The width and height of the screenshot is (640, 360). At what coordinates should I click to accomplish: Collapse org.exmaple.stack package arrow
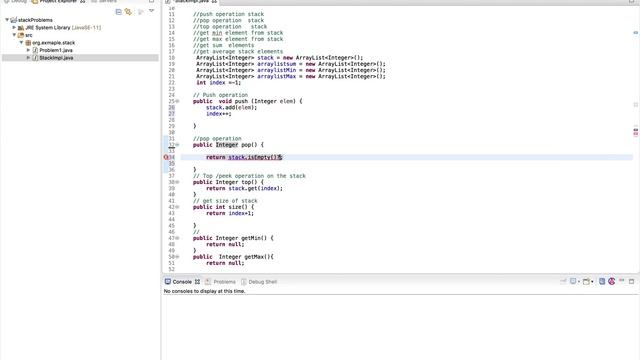[x=21, y=42]
